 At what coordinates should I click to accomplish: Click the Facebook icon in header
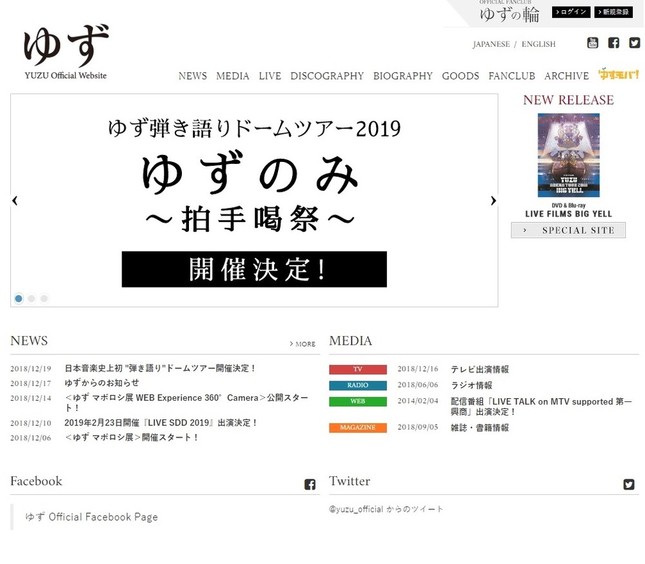click(x=613, y=43)
